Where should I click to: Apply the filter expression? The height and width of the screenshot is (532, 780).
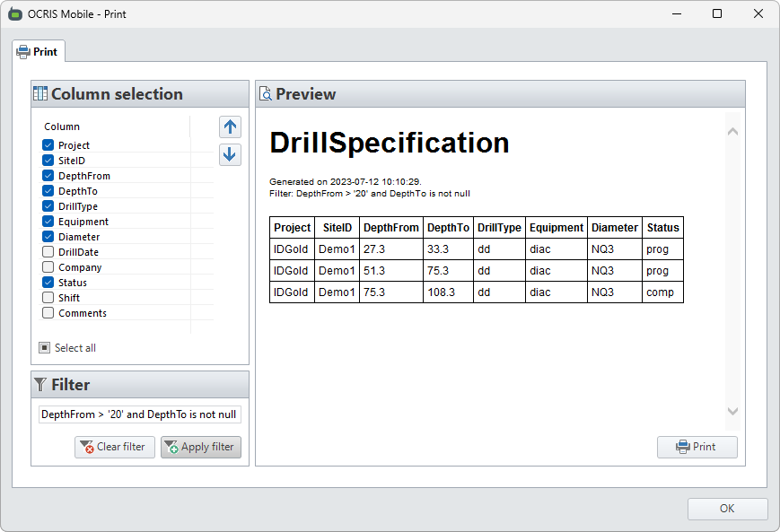201,447
